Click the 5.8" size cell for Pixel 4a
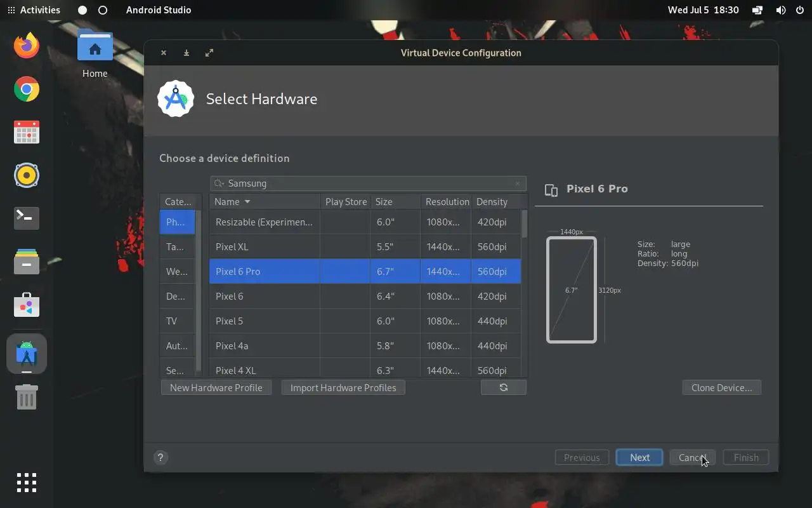Viewport: 812px width, 508px height. point(395,345)
